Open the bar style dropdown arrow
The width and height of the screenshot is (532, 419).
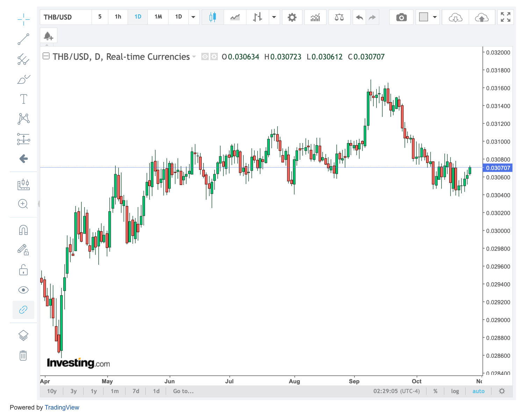click(274, 17)
